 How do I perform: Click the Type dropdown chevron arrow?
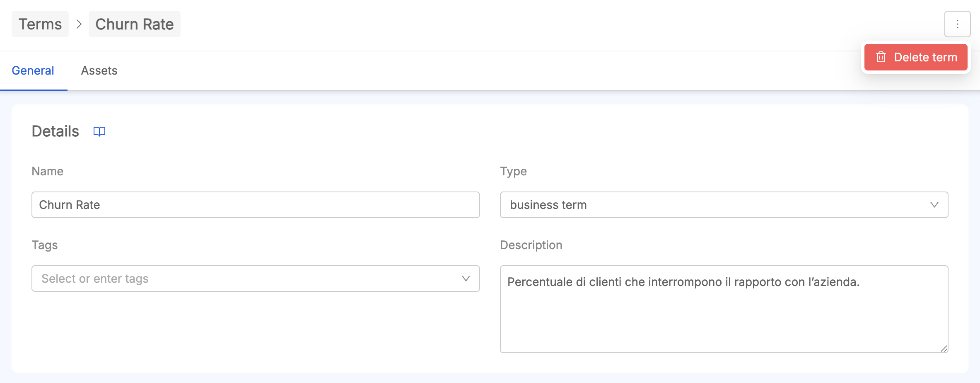(x=934, y=205)
